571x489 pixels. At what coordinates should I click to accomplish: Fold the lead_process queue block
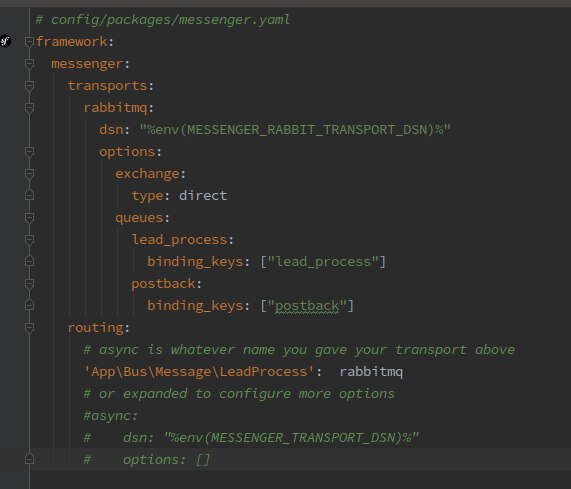click(x=29, y=240)
